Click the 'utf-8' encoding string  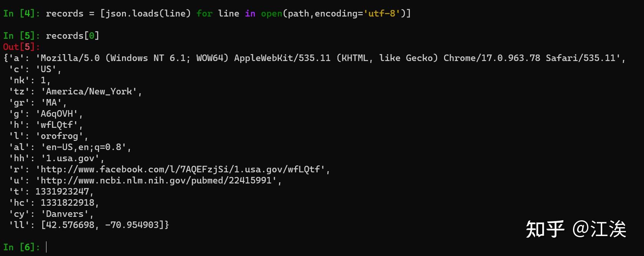(381, 13)
